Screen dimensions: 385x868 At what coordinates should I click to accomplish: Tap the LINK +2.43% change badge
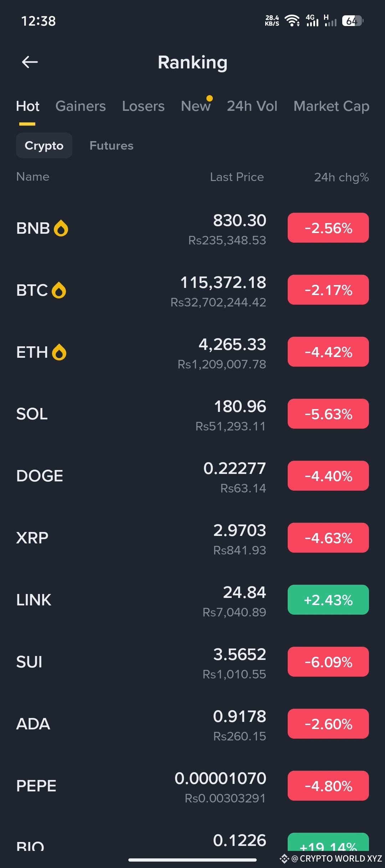point(328,600)
